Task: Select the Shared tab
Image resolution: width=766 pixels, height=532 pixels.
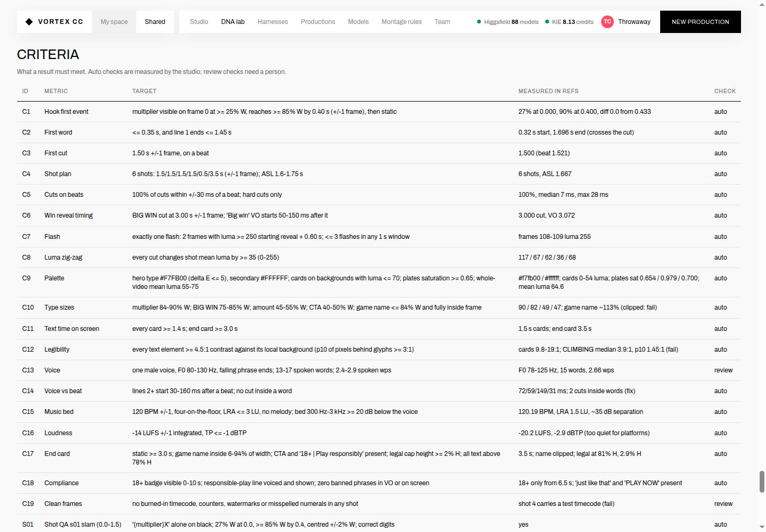Action: 155,22
